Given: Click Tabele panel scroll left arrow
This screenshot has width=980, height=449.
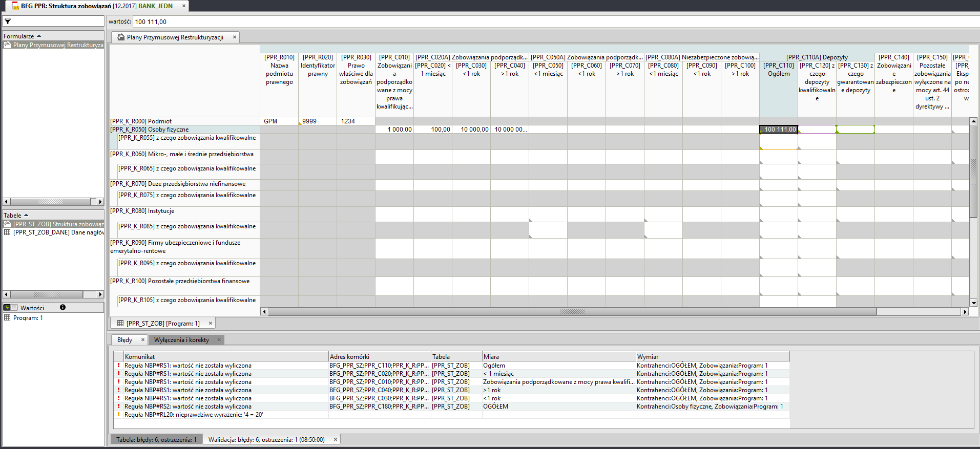Looking at the screenshot, I should (x=6, y=294).
